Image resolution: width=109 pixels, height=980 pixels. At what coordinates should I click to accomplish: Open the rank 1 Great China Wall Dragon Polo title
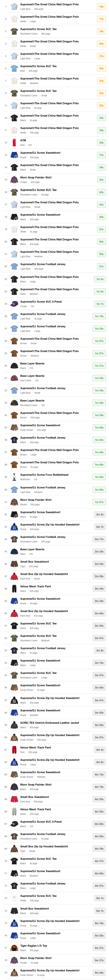click(x=50, y=4)
